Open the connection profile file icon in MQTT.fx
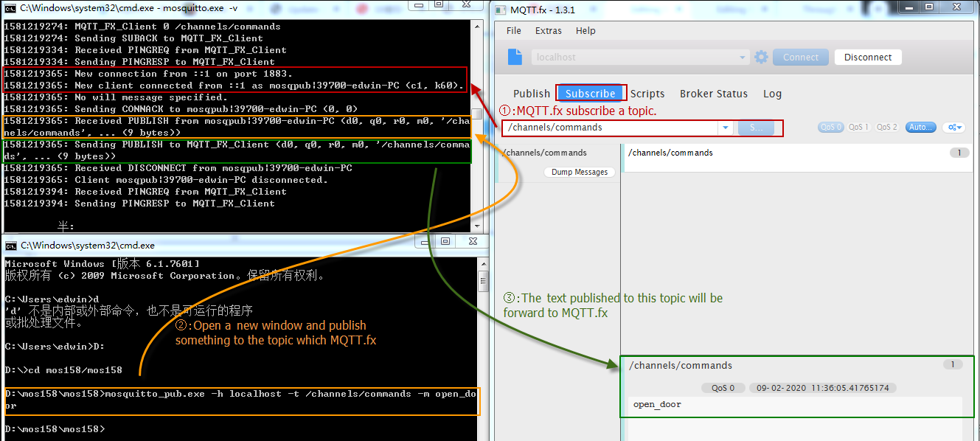 point(515,57)
